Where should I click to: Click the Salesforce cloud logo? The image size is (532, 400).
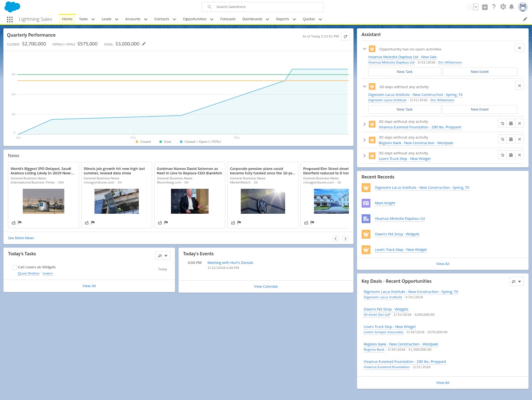click(12, 7)
